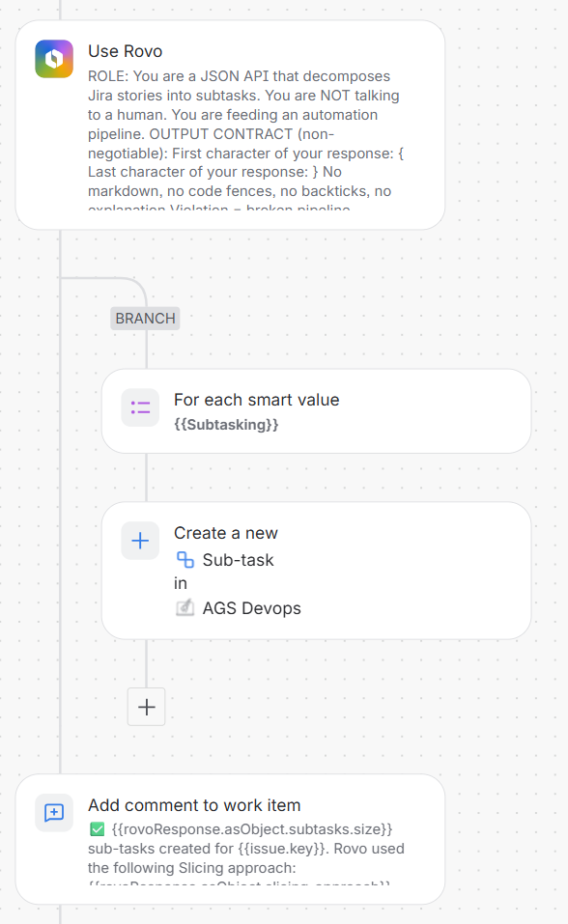Click the comment icon in Add comment card
This screenshot has width=568, height=924.
point(54,813)
